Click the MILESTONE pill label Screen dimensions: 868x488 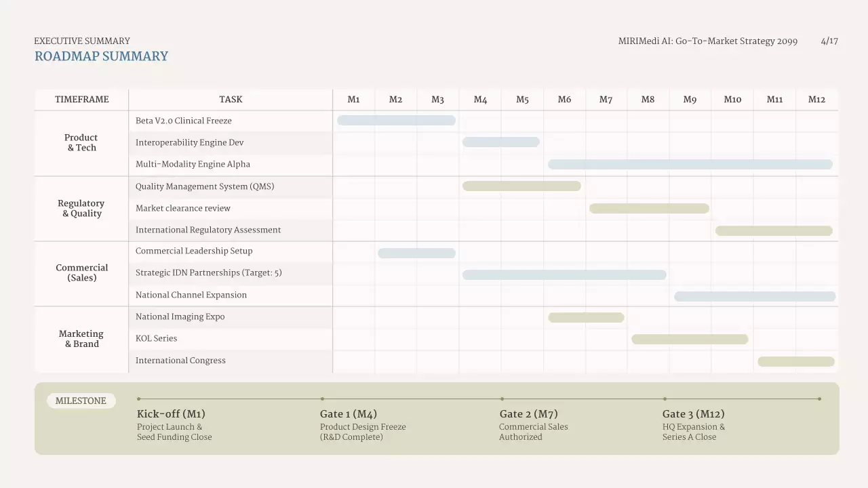click(x=81, y=401)
